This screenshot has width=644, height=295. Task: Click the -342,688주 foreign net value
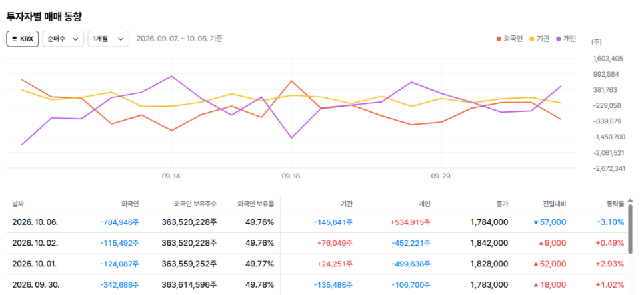(119, 285)
